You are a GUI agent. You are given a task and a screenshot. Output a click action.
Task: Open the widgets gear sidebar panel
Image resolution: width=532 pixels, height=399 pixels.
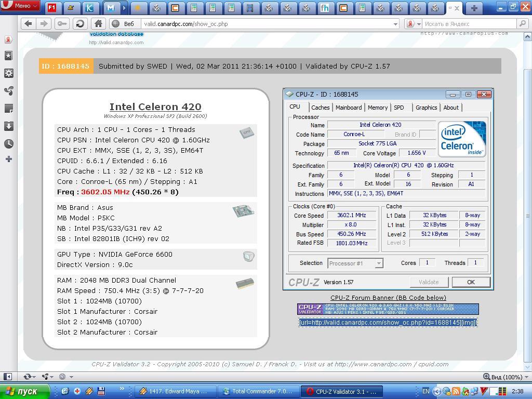click(8, 73)
